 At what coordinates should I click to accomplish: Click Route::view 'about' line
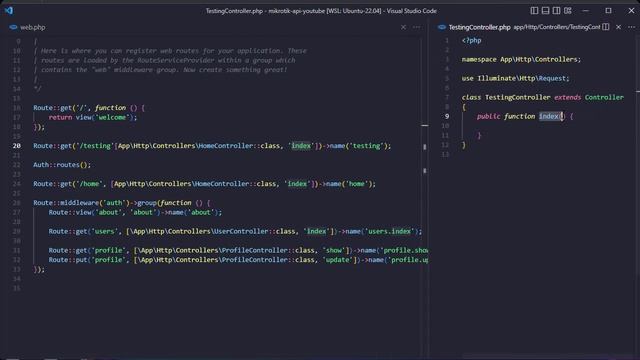[135, 212]
